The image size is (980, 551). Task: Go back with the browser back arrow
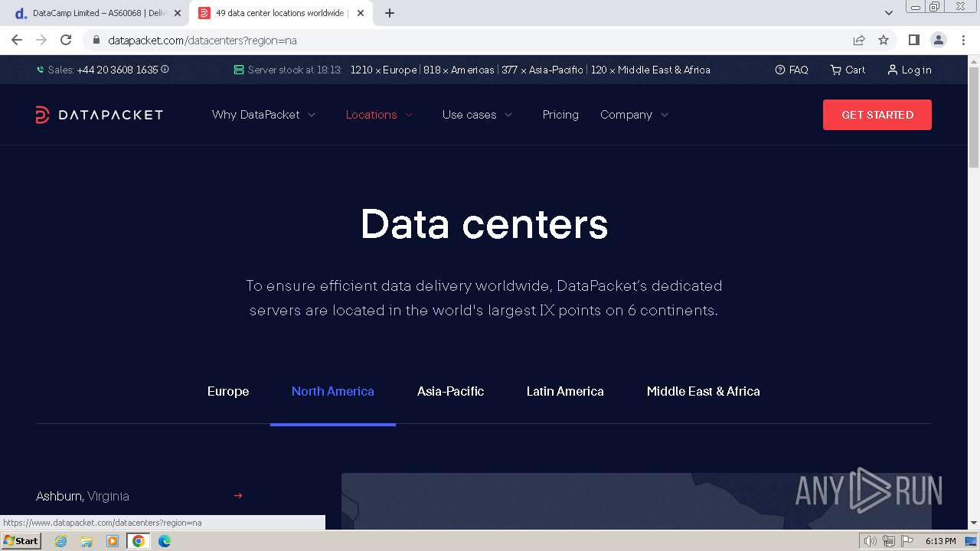(17, 40)
